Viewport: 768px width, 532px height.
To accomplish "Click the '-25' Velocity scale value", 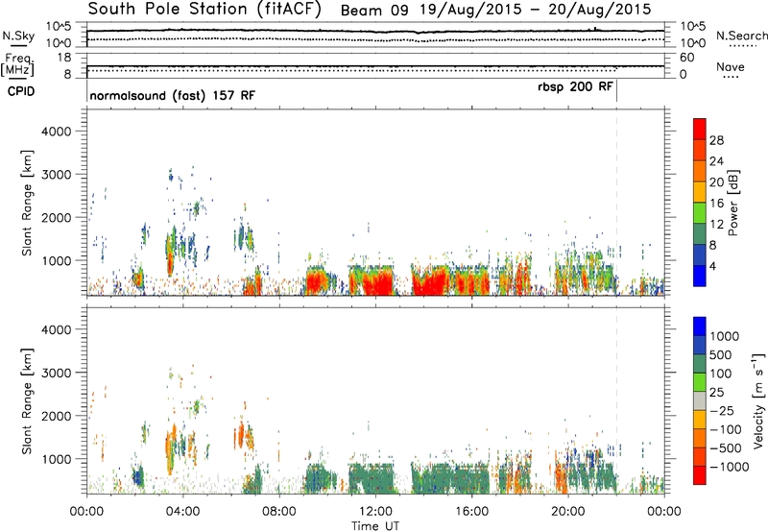I will (723, 410).
